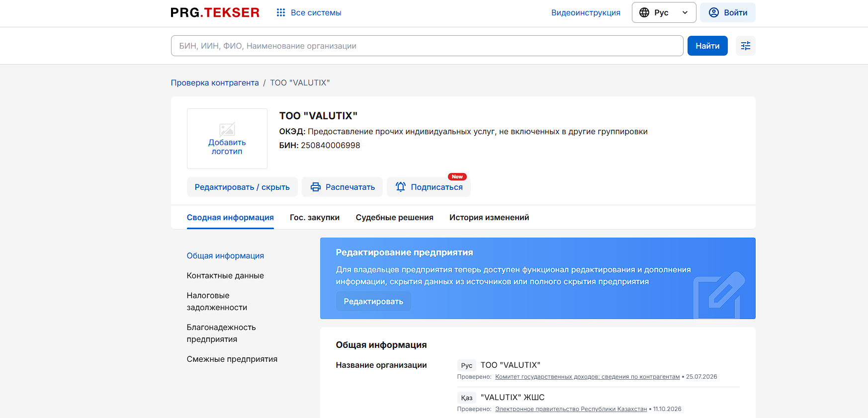Click the Редактировать / скрыть button

point(242,187)
